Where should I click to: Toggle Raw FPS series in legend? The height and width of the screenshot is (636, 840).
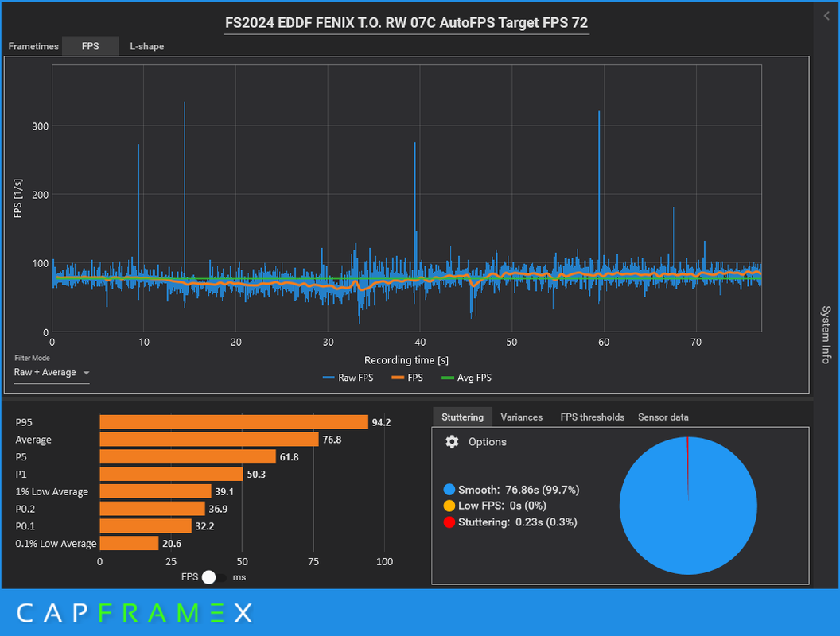tap(348, 378)
